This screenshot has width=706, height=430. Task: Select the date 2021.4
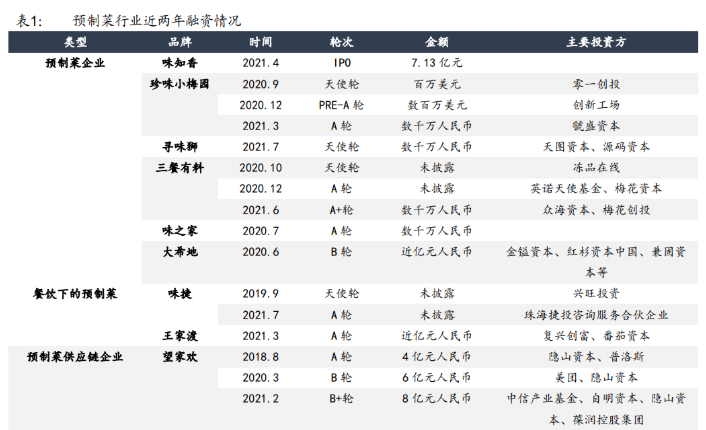pos(261,63)
